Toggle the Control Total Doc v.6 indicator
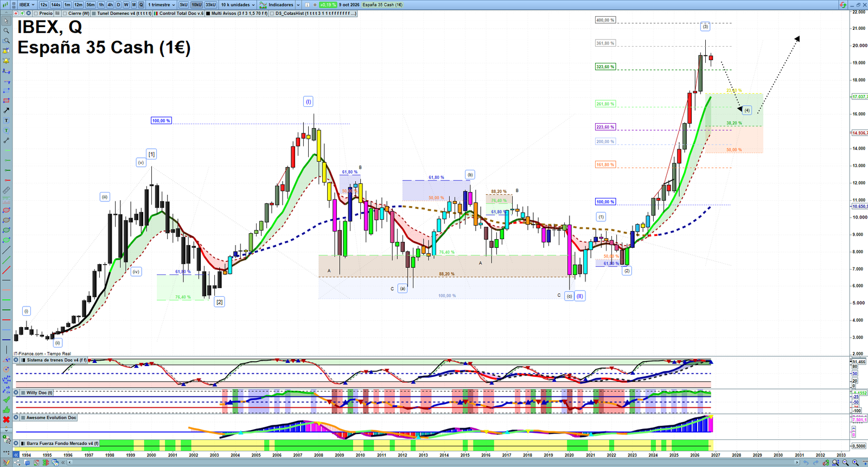This screenshot has width=868, height=467. coord(156,13)
